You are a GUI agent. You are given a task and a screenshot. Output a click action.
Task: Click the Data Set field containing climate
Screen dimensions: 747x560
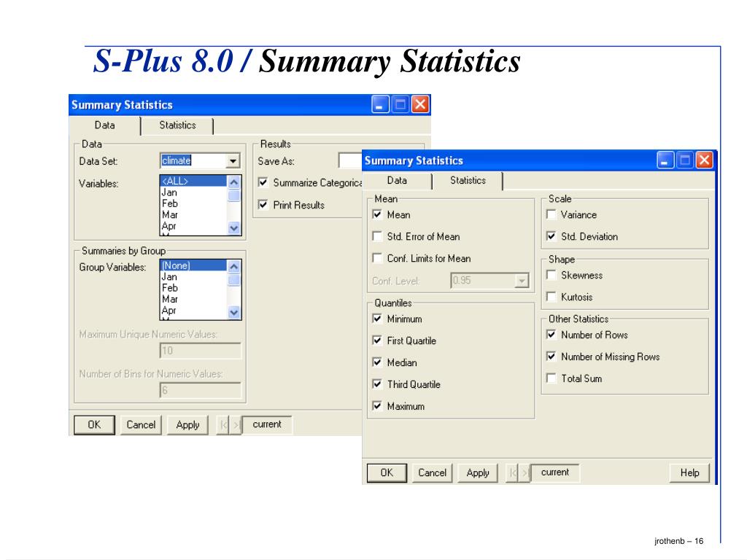(193, 161)
